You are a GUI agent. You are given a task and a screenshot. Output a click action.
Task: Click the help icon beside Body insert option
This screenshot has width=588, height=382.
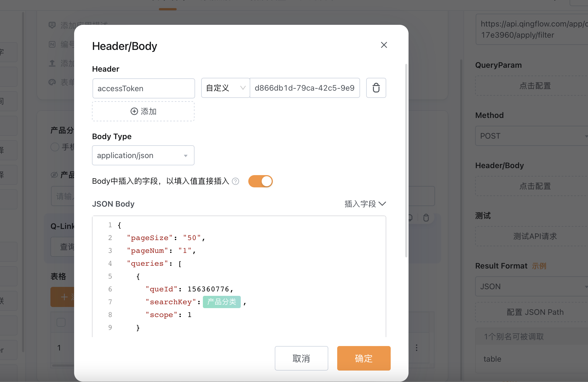(235, 181)
